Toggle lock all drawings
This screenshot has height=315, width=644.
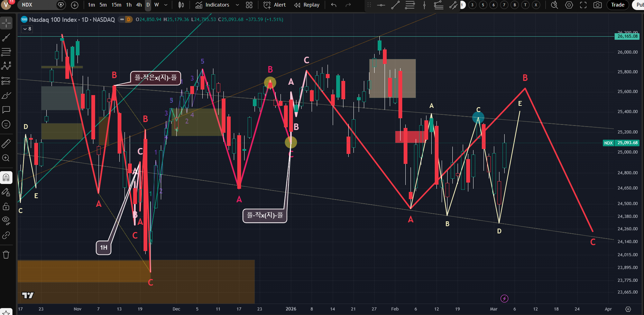pos(6,206)
